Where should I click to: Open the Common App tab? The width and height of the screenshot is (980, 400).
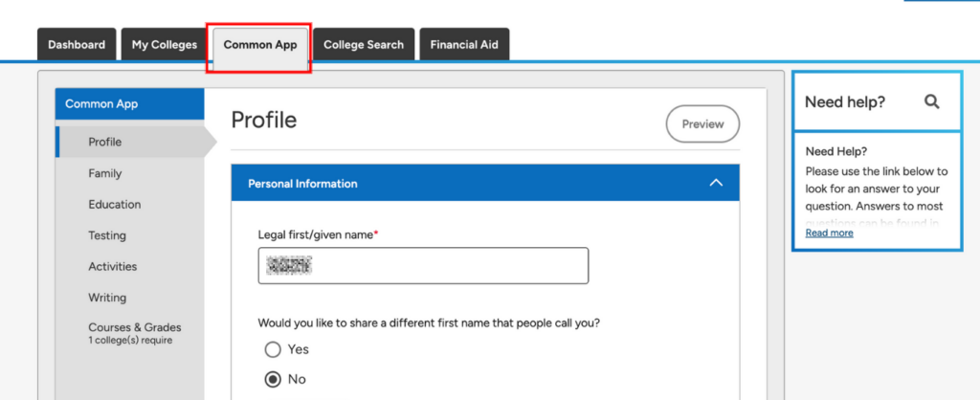[x=260, y=45]
